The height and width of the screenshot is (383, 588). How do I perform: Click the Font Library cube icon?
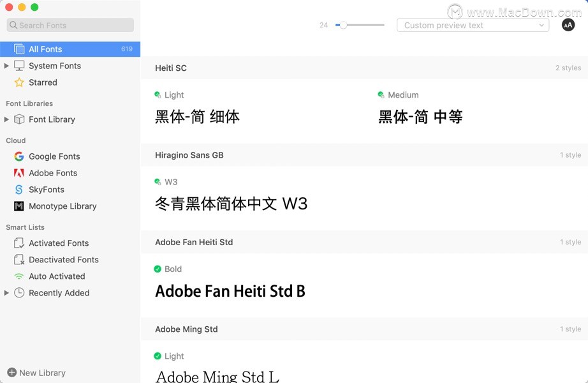19,119
